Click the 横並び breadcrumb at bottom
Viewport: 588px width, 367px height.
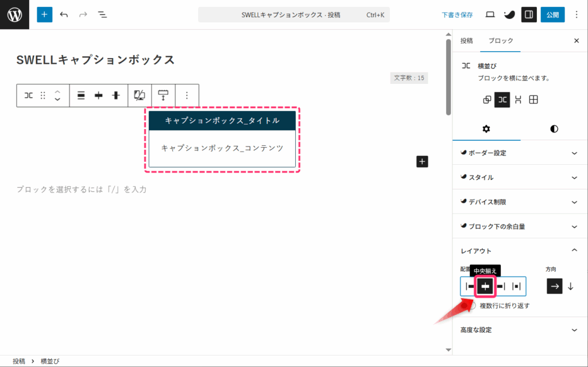(50, 361)
